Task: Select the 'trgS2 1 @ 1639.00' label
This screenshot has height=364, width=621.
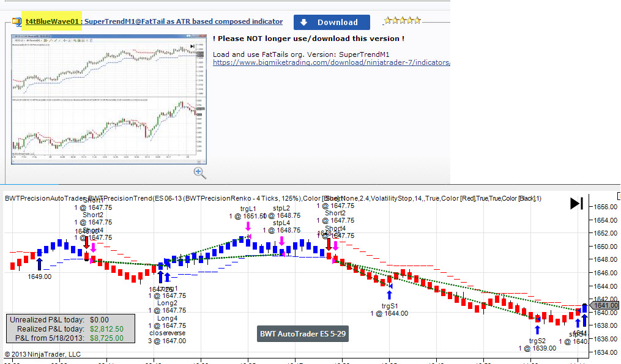Action: [x=537, y=344]
